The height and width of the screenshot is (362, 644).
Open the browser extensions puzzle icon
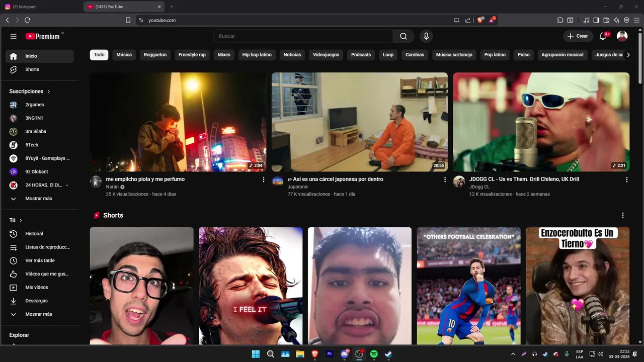click(560, 20)
